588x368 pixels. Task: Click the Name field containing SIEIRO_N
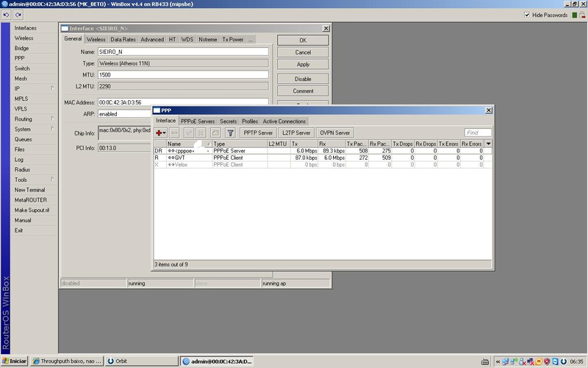pyautogui.click(x=183, y=52)
